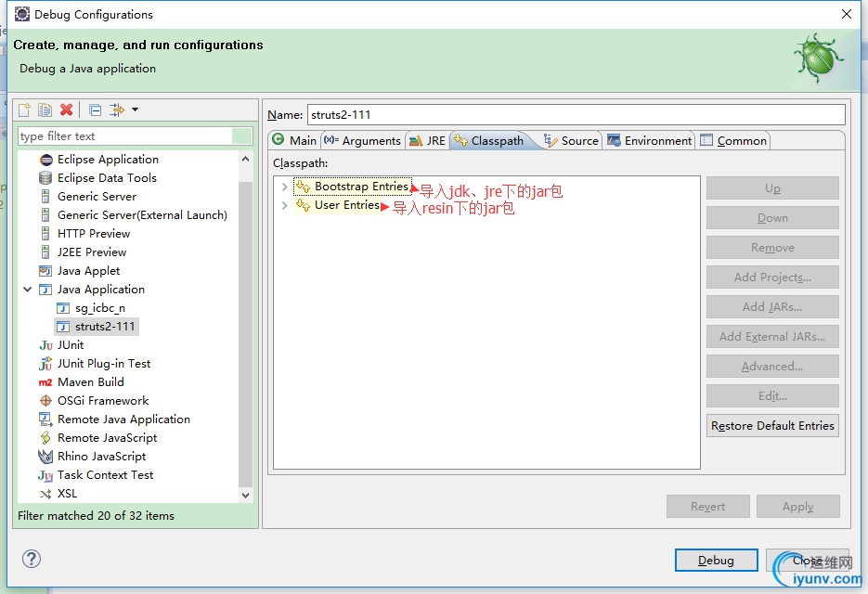Click the Eclipse Data Tools database icon

tap(45, 178)
